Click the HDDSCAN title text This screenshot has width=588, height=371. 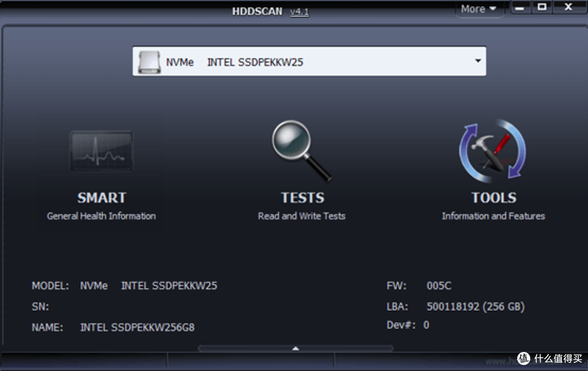pos(257,11)
